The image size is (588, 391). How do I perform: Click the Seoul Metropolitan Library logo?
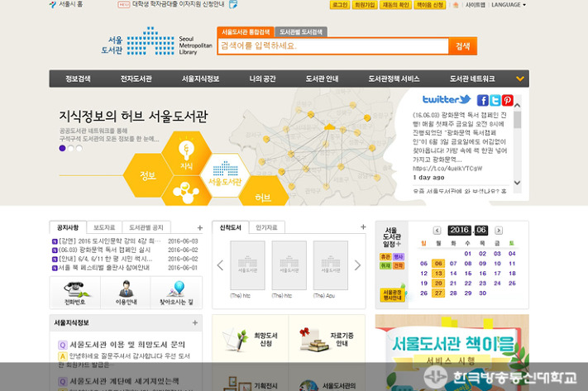pos(157,41)
